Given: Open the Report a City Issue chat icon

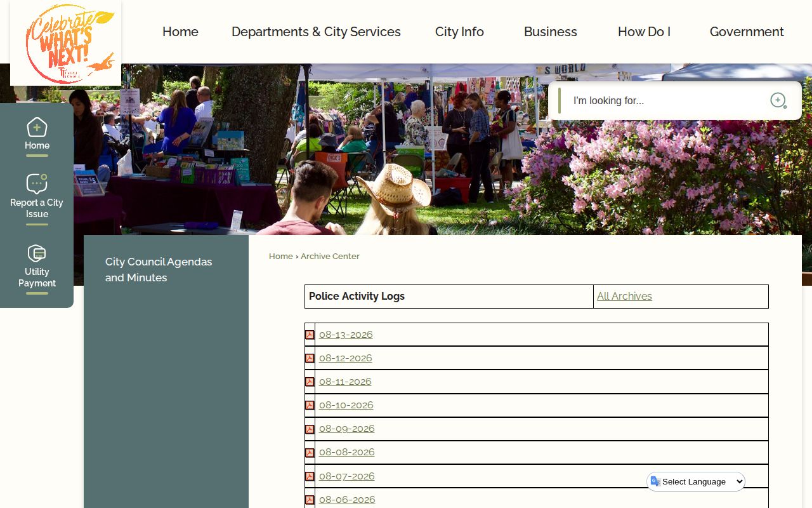Looking at the screenshot, I should 37,184.
